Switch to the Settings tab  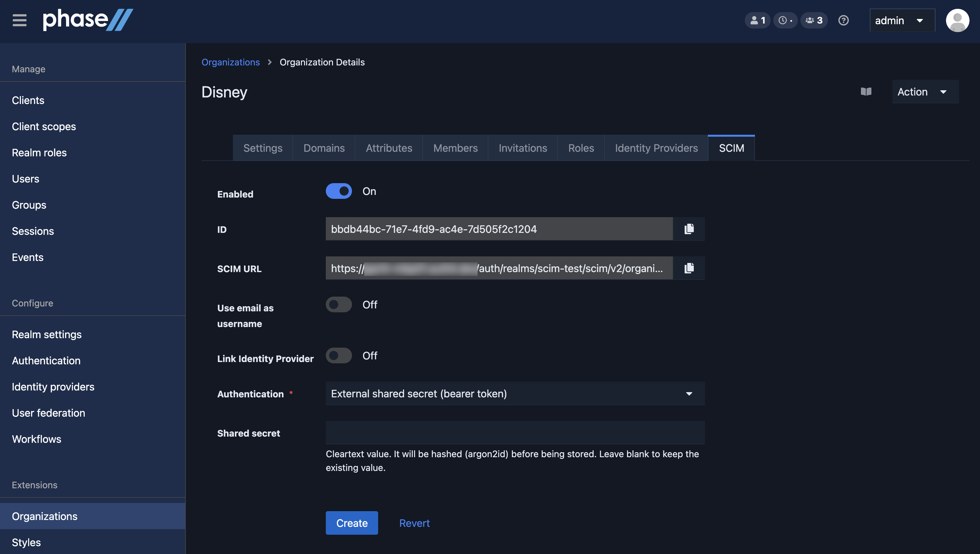(263, 148)
